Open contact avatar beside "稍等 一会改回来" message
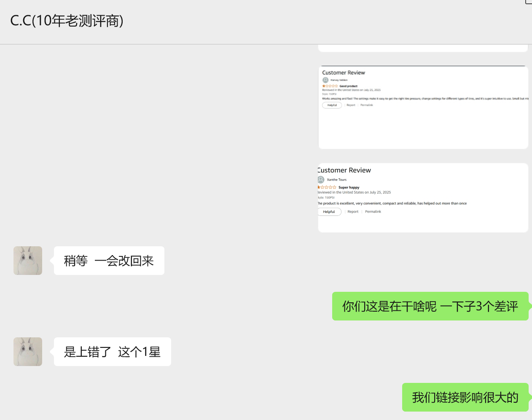532x420 pixels. 28,260
